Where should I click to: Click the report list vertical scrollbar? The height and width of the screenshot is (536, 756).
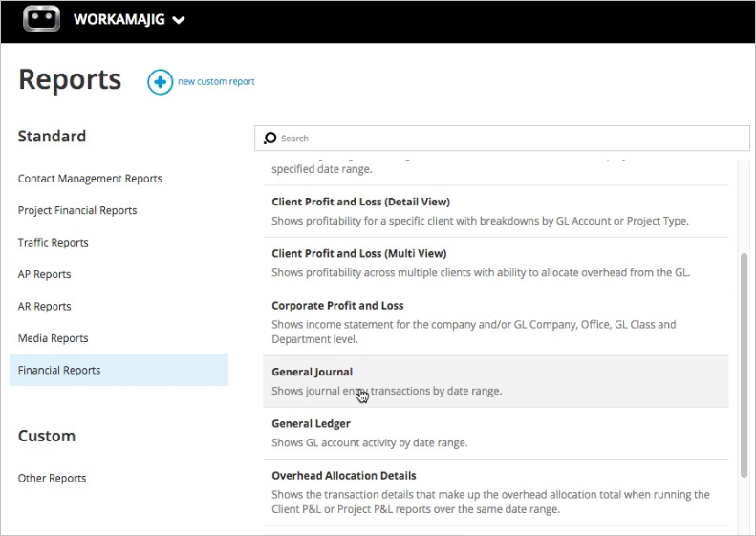(x=745, y=363)
